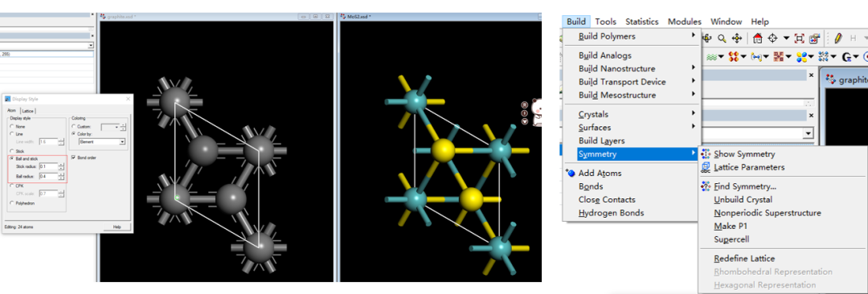868x294 pixels.
Task: Select the Color by radio button
Action: tap(74, 134)
